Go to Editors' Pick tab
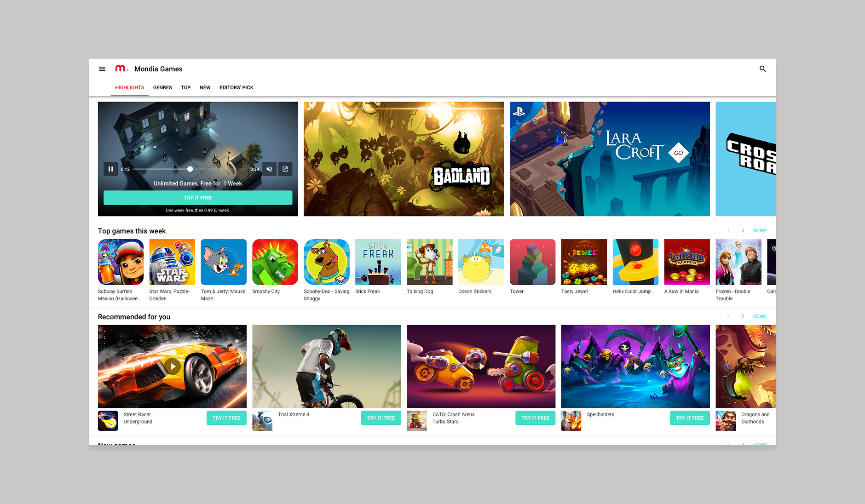 coord(236,87)
